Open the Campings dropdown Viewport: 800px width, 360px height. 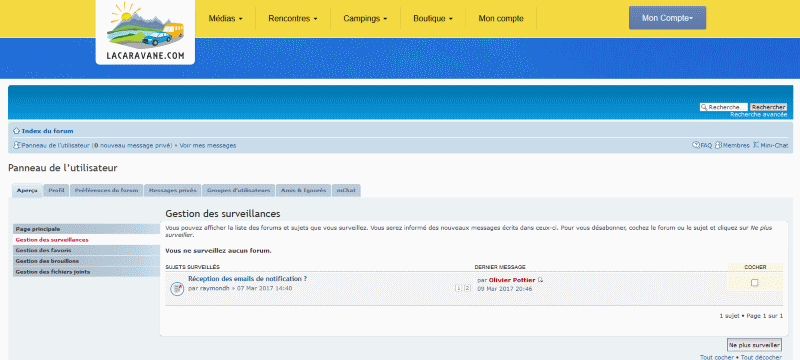click(x=365, y=19)
